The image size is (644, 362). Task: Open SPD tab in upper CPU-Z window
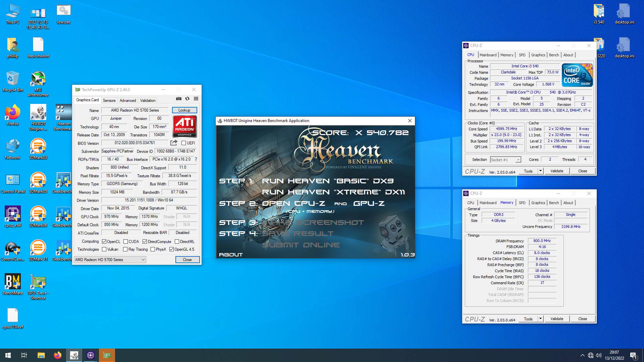point(522,55)
